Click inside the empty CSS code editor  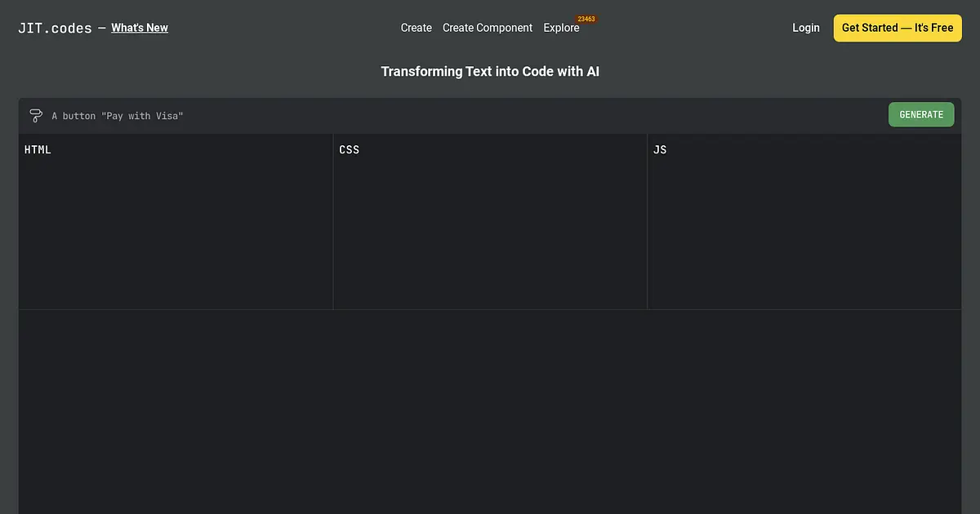(490, 233)
